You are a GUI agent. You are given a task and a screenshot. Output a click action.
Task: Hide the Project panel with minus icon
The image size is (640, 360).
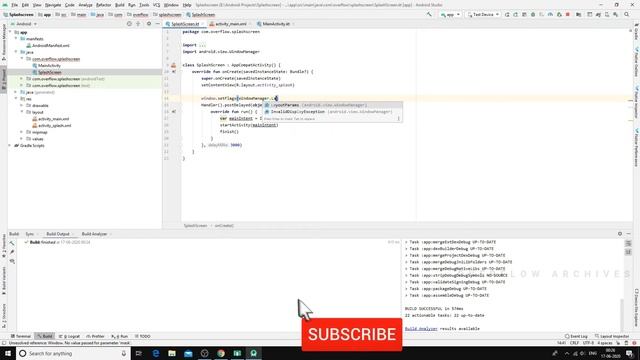tap(158, 24)
